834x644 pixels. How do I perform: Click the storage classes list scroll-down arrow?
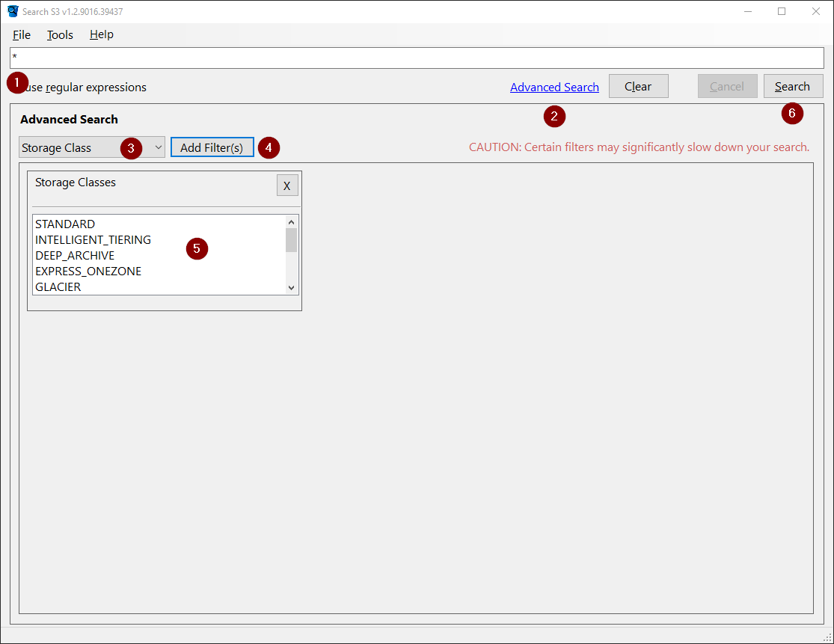(x=292, y=288)
